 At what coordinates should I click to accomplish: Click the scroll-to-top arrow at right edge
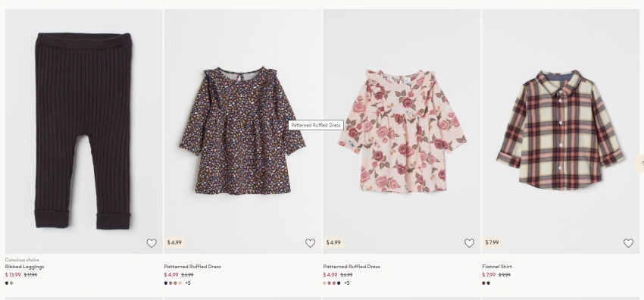(x=640, y=164)
